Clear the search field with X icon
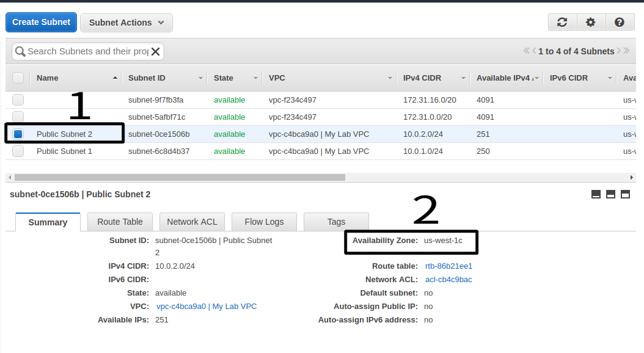The width and height of the screenshot is (644, 353). coord(156,52)
